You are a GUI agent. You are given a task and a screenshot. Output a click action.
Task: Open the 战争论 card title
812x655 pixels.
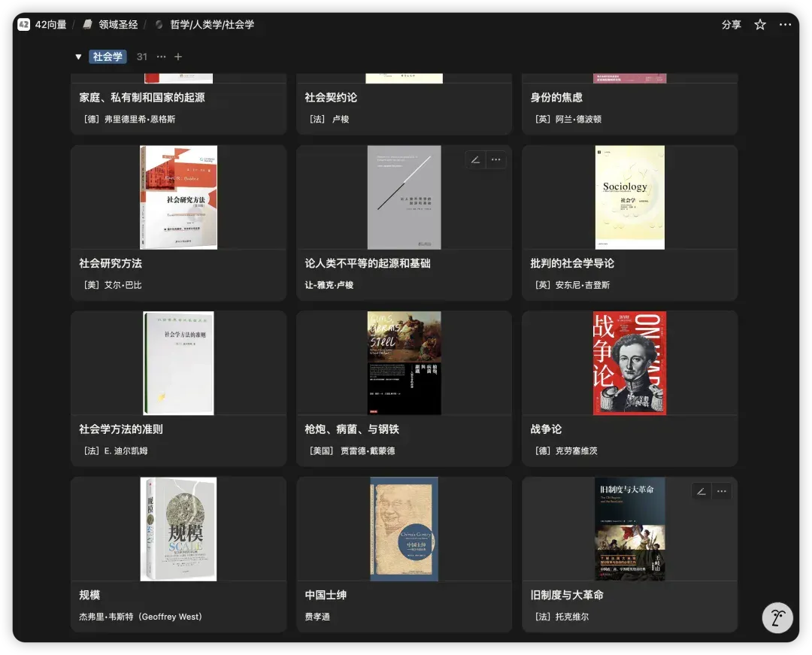click(x=546, y=429)
